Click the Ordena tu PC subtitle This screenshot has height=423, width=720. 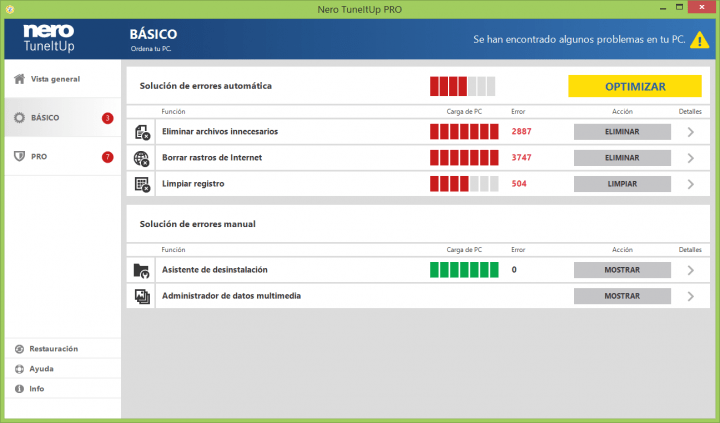[151, 49]
